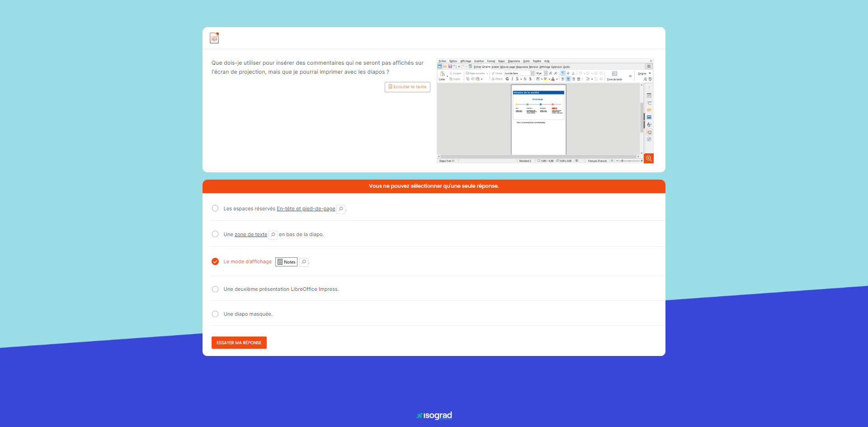868x427 pixels.
Task: Click Zone de texte icon in Impress toolbar
Action: click(x=614, y=75)
